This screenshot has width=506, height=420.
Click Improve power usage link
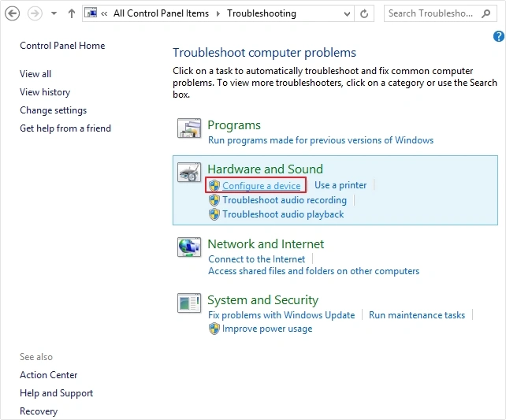[x=267, y=329]
